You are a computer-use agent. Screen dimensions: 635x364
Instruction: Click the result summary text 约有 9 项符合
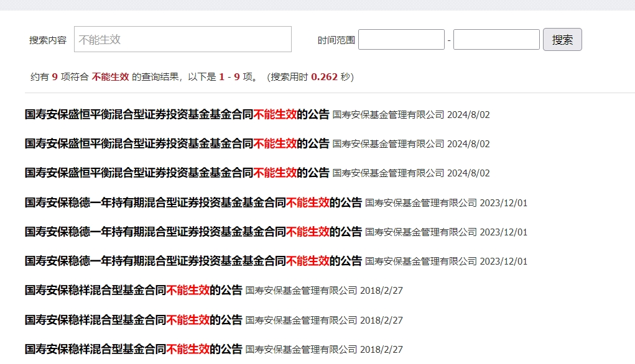(60, 77)
